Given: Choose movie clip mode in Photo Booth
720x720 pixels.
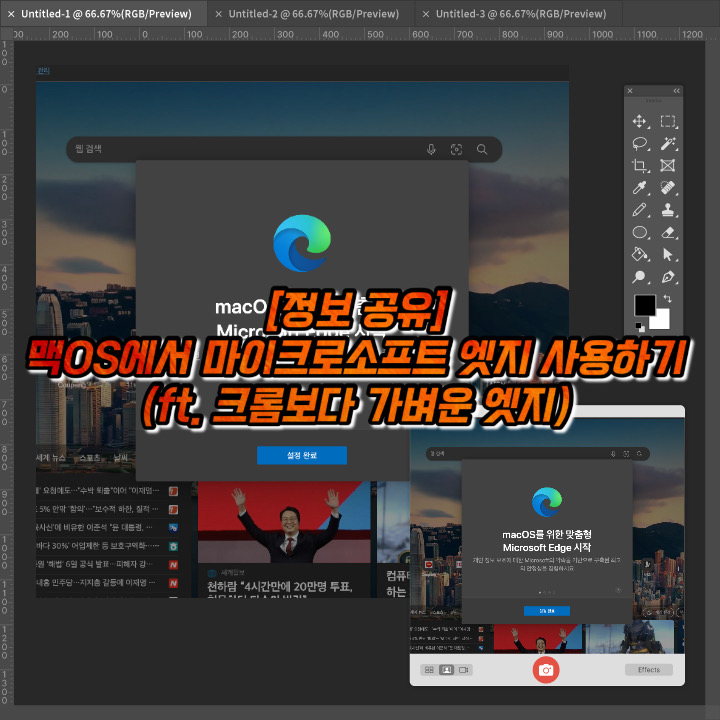Looking at the screenshot, I should (x=463, y=670).
